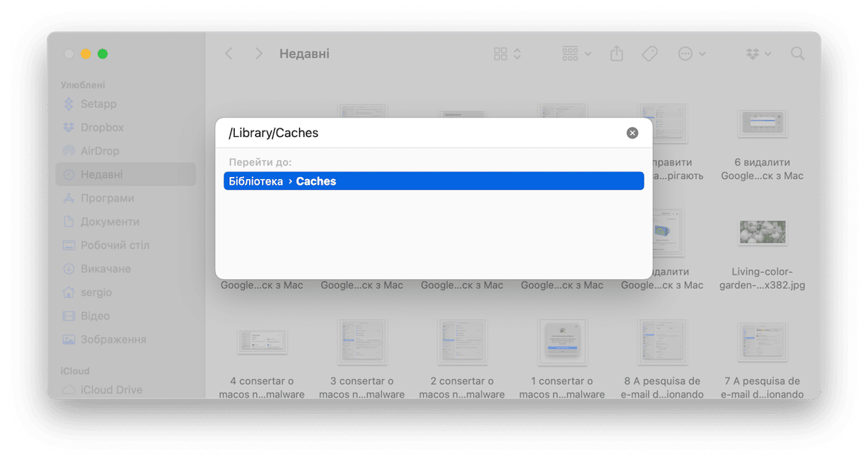The height and width of the screenshot is (461, 868).
Task: Go back with the left chevron
Action: tap(228, 54)
